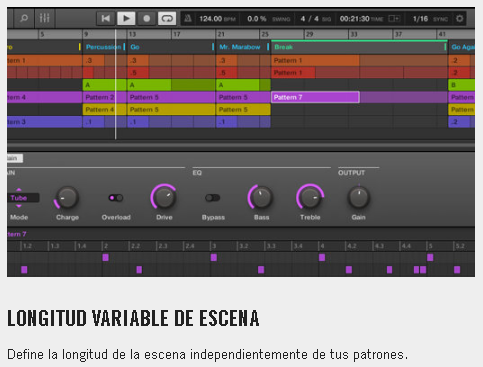483x367 pixels.
Task: Click the note at beat 5 top row
Action: tap(430, 257)
